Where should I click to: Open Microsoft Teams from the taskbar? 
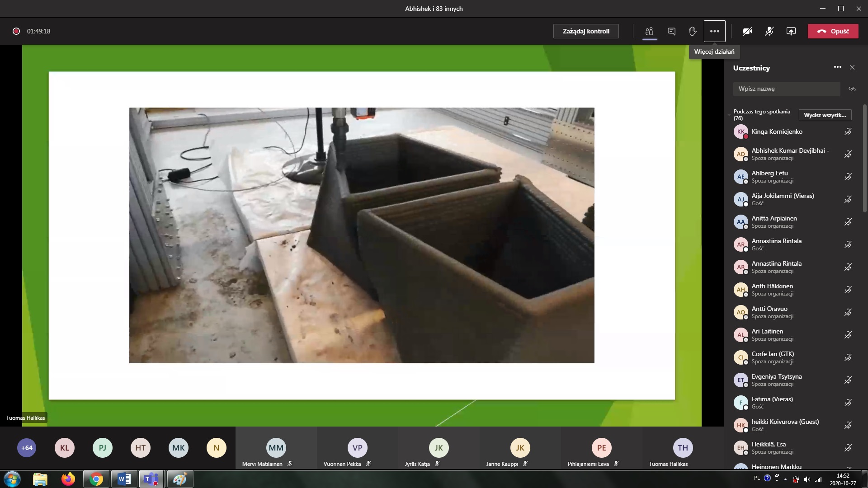click(151, 479)
